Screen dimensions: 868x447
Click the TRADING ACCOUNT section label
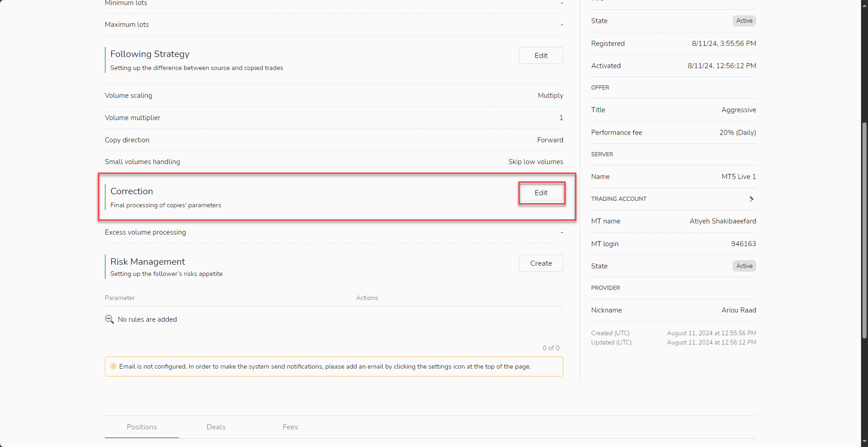(619, 199)
